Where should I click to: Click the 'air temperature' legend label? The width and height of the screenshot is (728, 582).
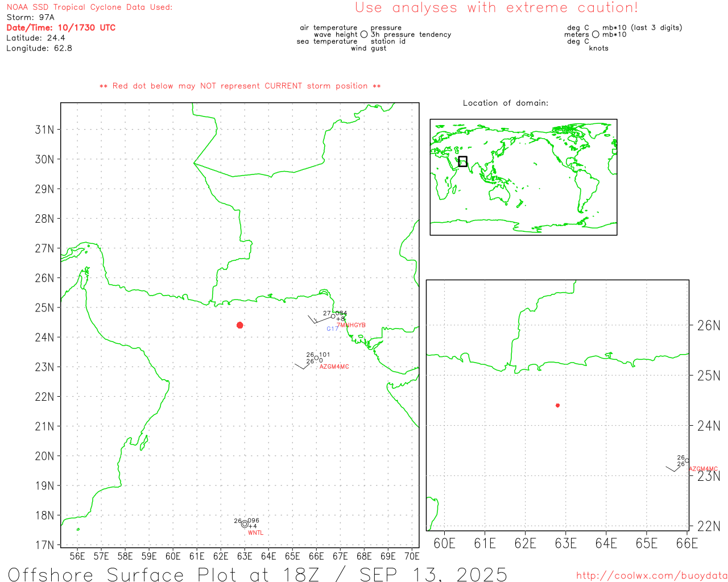(329, 28)
